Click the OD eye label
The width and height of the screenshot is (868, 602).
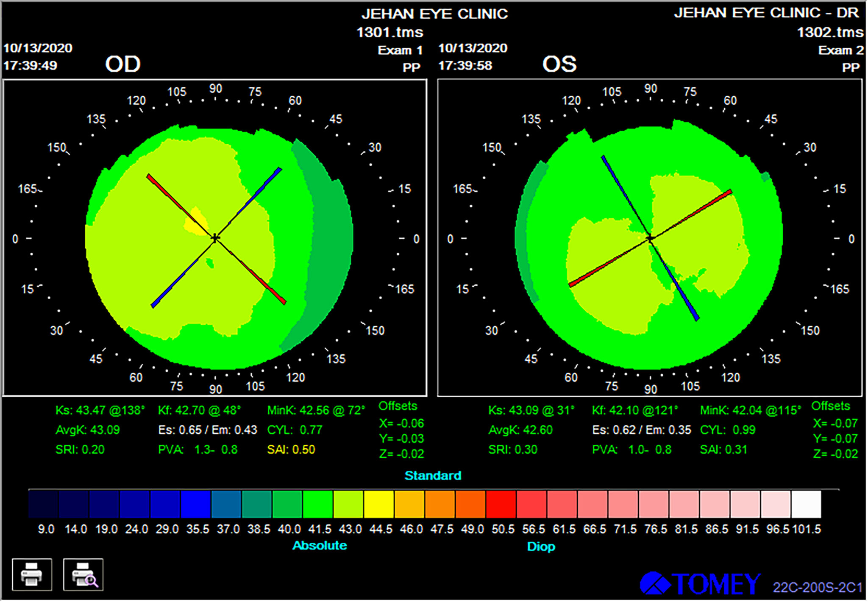pyautogui.click(x=123, y=64)
